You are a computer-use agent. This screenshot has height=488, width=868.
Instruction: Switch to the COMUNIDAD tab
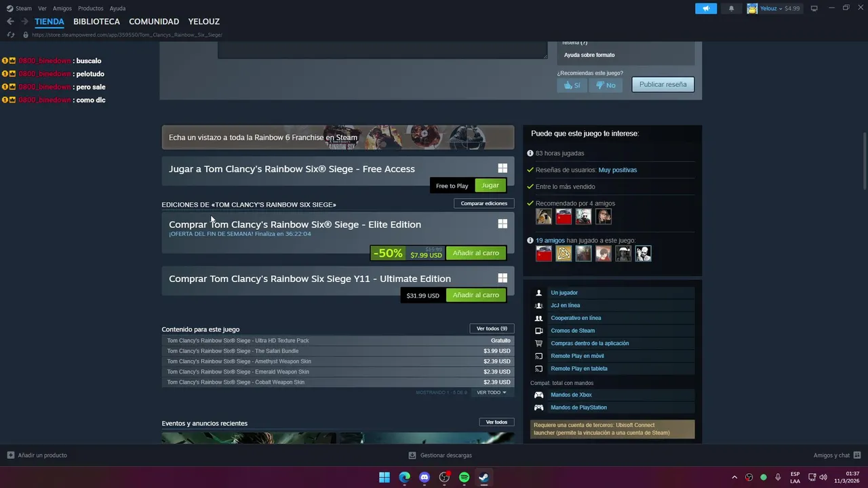coord(154,22)
